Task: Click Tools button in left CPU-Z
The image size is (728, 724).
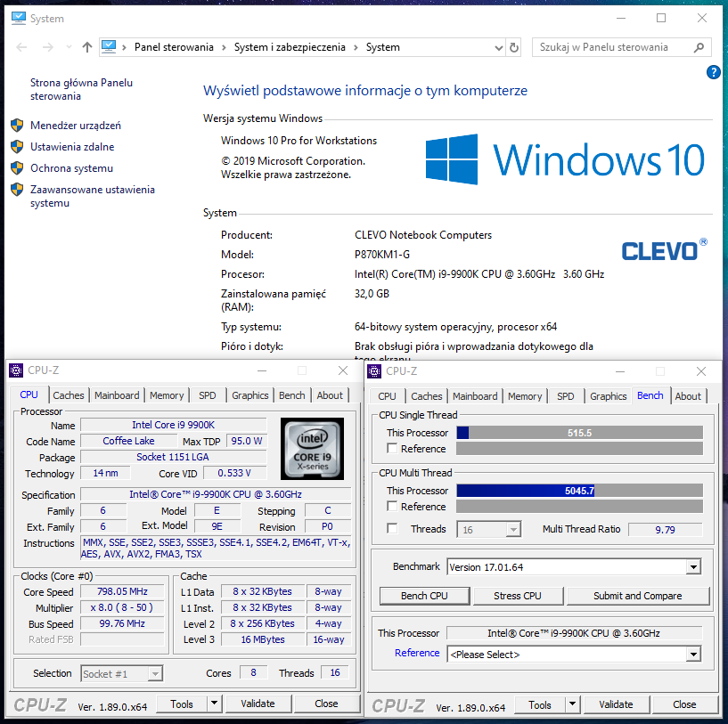Action: 182,704
